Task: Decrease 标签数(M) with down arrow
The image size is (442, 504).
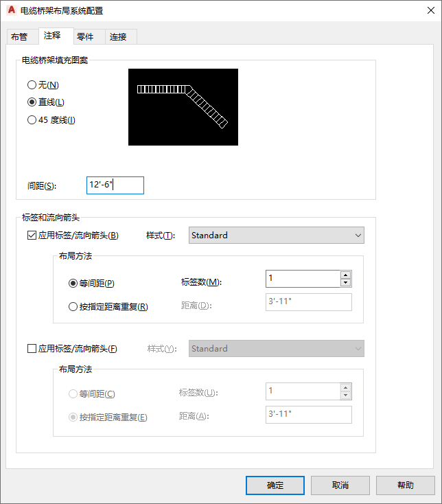Action: click(346, 282)
